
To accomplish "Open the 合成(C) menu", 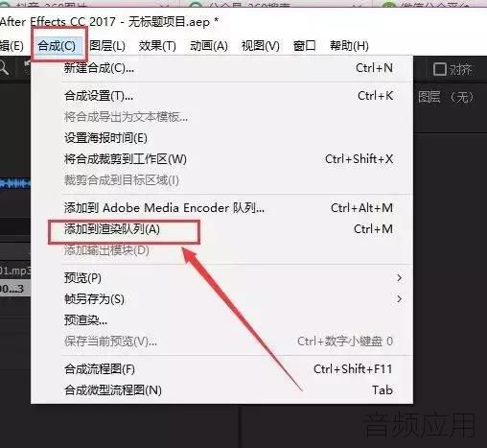I will [x=57, y=46].
